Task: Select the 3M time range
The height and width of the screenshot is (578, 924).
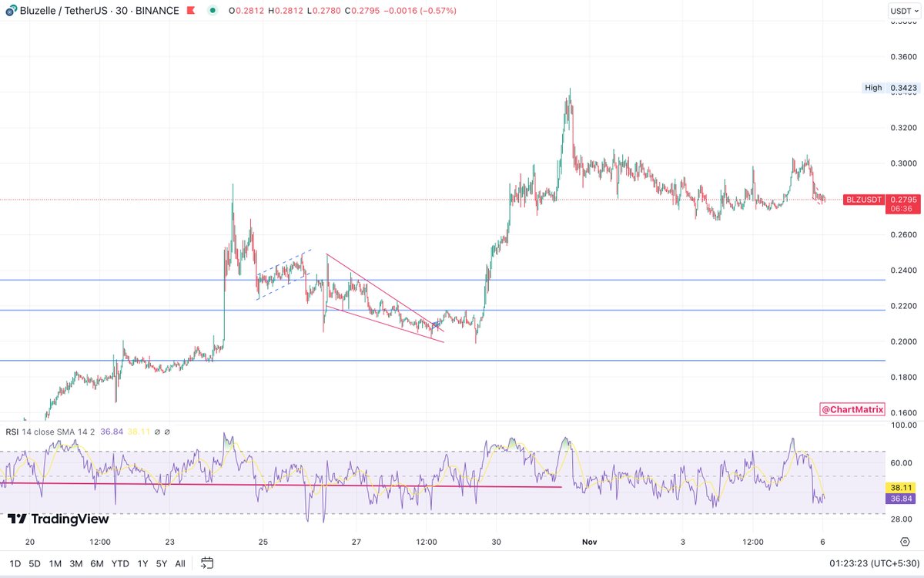Action: coord(76,563)
